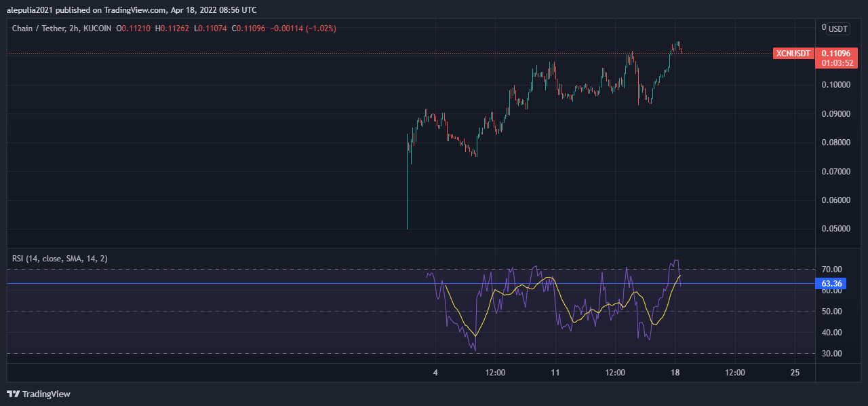Image resolution: width=868 pixels, height=406 pixels.
Task: Click the low value L0.11074
Action: coord(211,29)
